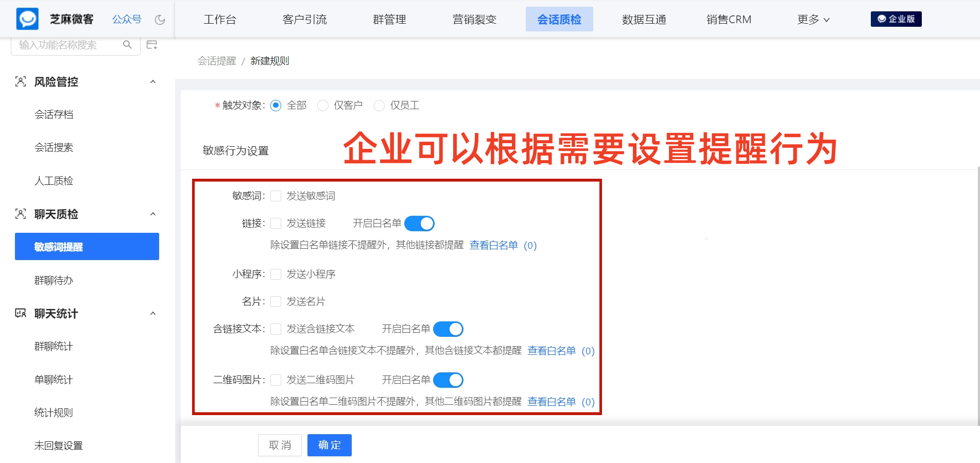Open the 客户引流 tab
980x463 pixels.
(304, 20)
